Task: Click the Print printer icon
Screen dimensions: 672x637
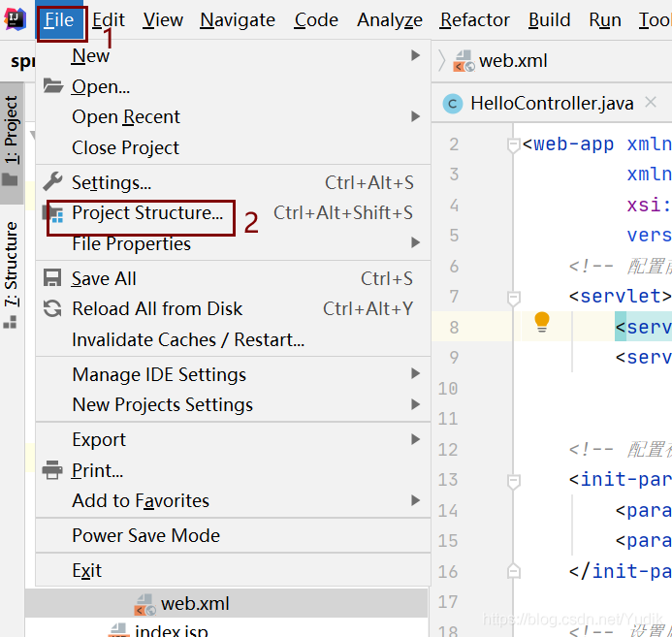Action: coord(53,470)
